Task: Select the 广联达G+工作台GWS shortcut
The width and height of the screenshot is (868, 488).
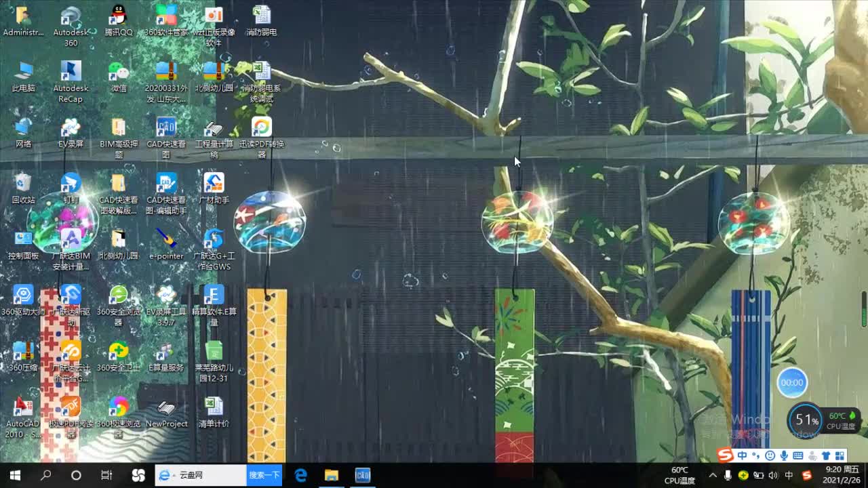Action: coord(214,249)
